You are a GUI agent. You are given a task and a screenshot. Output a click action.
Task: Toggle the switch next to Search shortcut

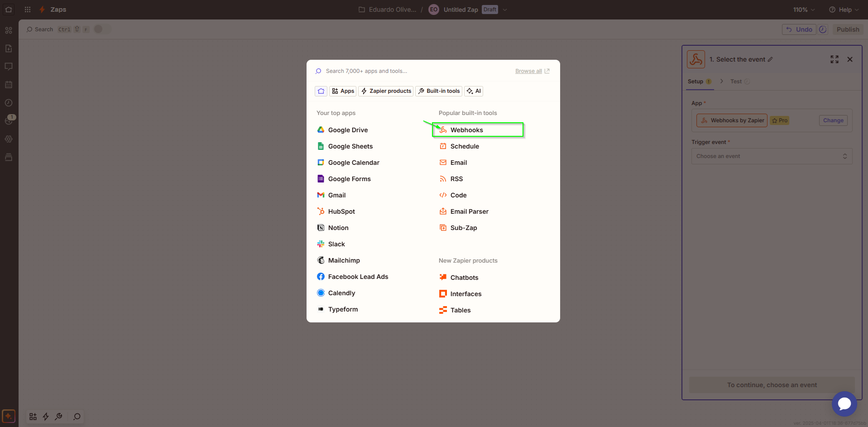[101, 29]
